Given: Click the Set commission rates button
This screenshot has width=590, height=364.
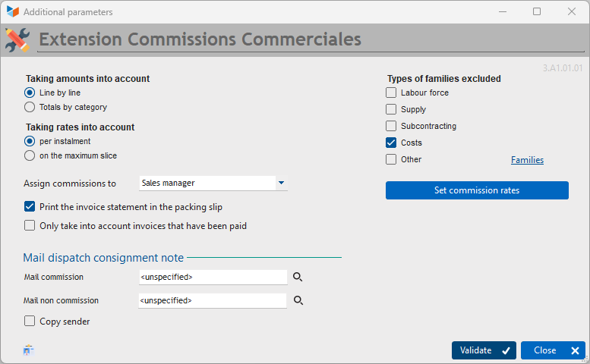Looking at the screenshot, I should [x=477, y=190].
